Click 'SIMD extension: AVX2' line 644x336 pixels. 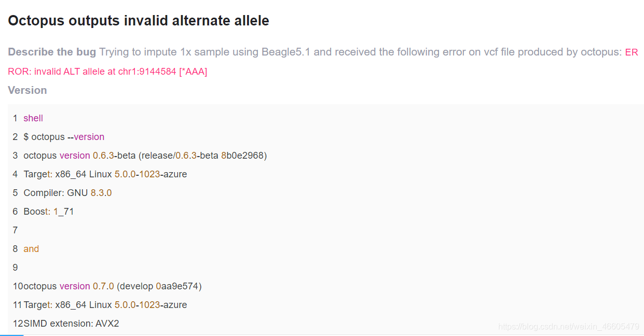click(71, 324)
